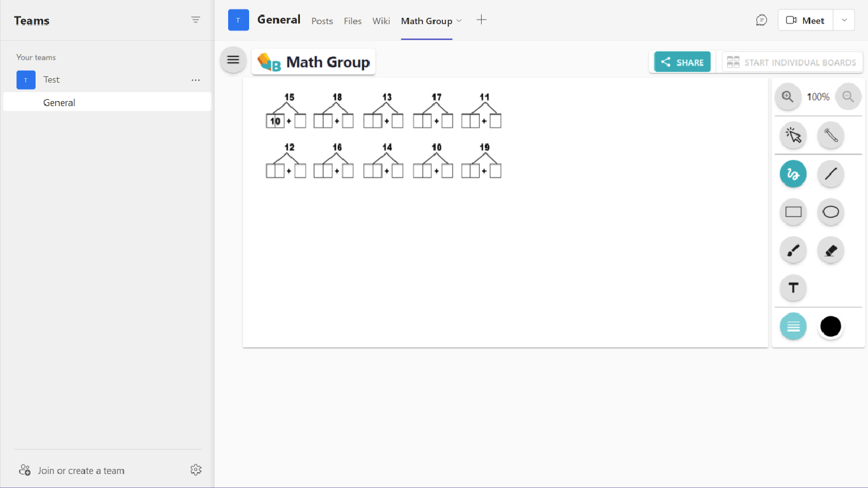The image size is (868, 488).
Task: Select the pointer selection tool
Action: tap(793, 135)
